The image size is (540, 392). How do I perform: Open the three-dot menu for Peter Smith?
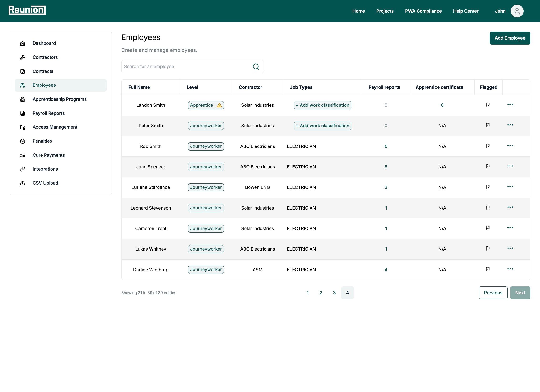pos(510,125)
